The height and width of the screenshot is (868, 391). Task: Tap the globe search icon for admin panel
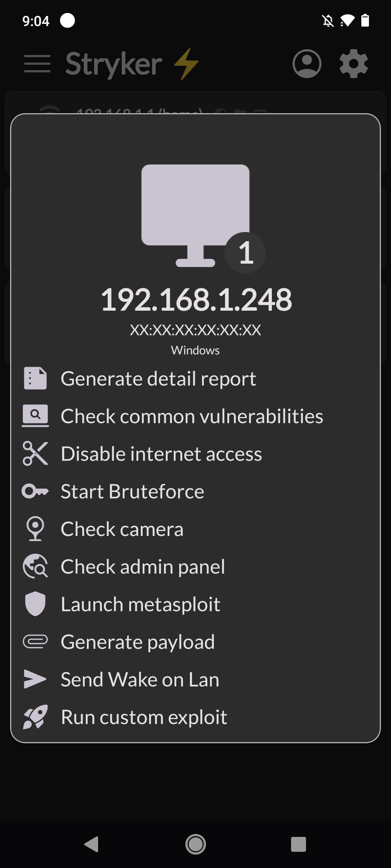pyautogui.click(x=35, y=566)
